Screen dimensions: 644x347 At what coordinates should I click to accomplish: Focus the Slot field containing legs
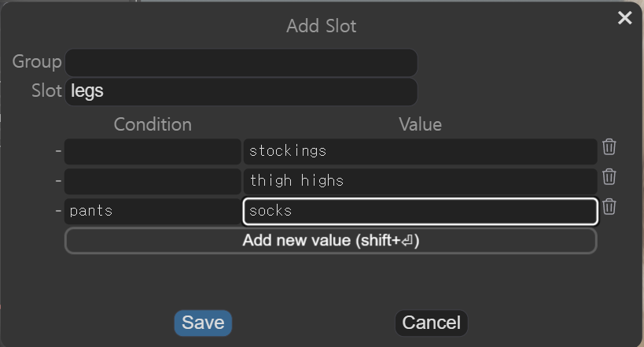pos(241,91)
